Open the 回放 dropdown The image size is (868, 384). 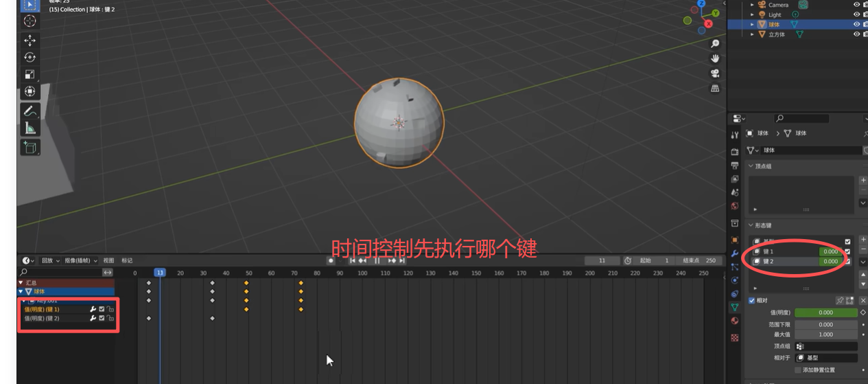coord(50,260)
